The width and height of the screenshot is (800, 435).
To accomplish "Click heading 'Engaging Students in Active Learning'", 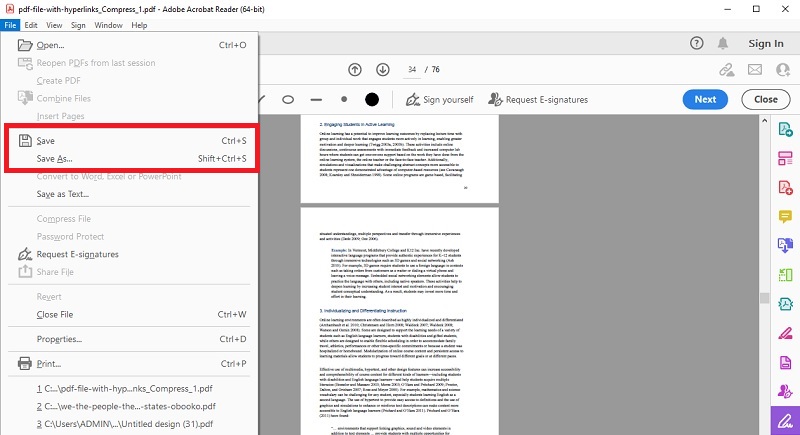I will click(359, 124).
